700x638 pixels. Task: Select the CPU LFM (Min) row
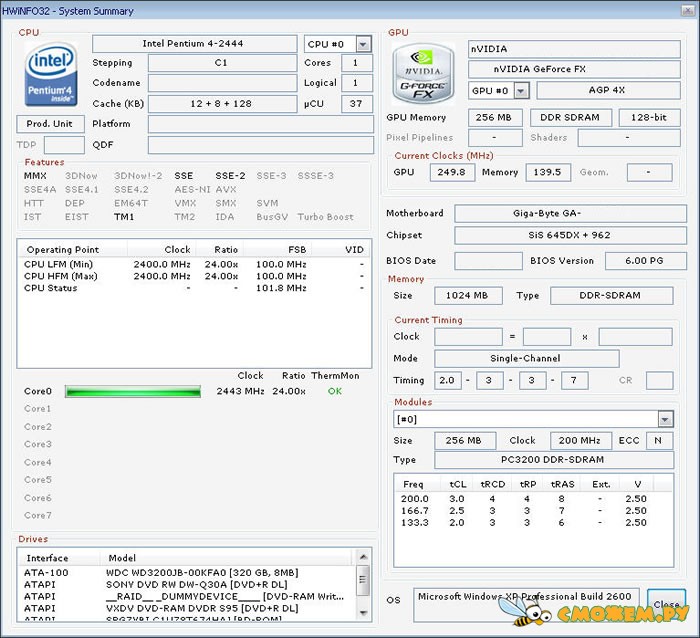194,264
